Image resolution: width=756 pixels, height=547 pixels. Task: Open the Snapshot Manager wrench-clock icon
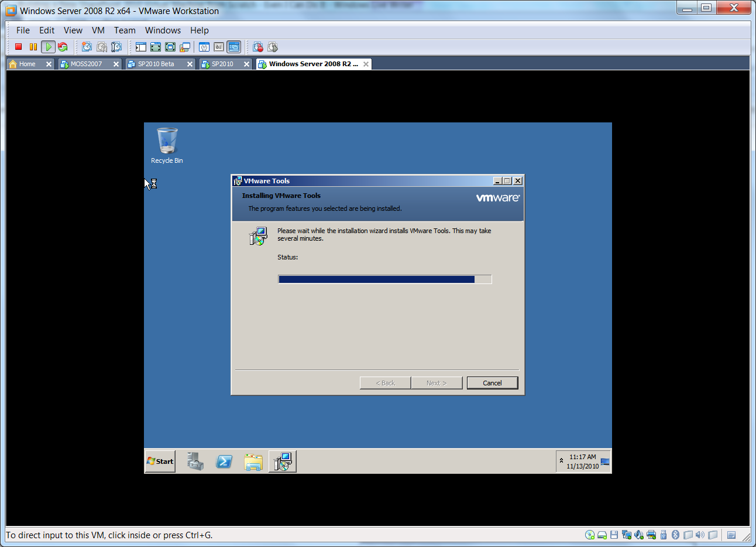116,47
